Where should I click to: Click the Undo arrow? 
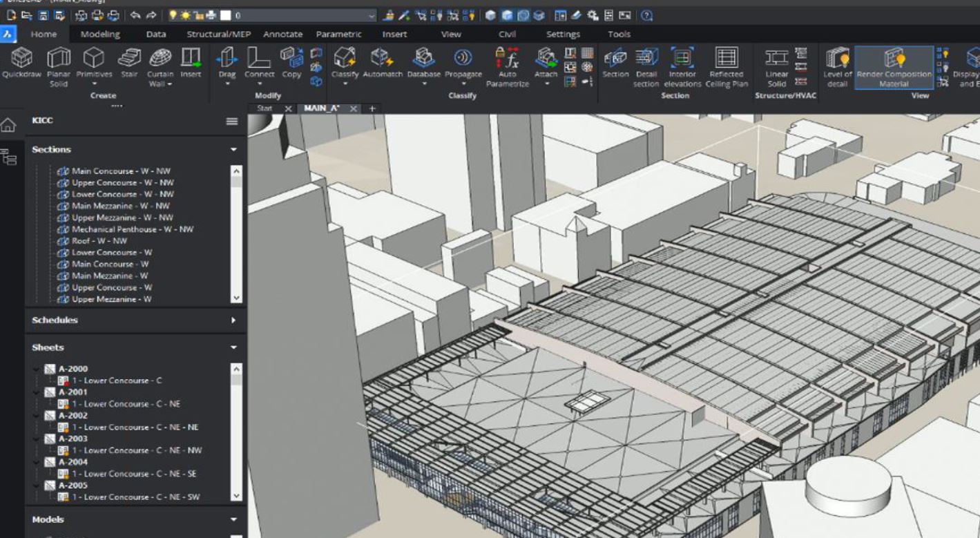(135, 15)
